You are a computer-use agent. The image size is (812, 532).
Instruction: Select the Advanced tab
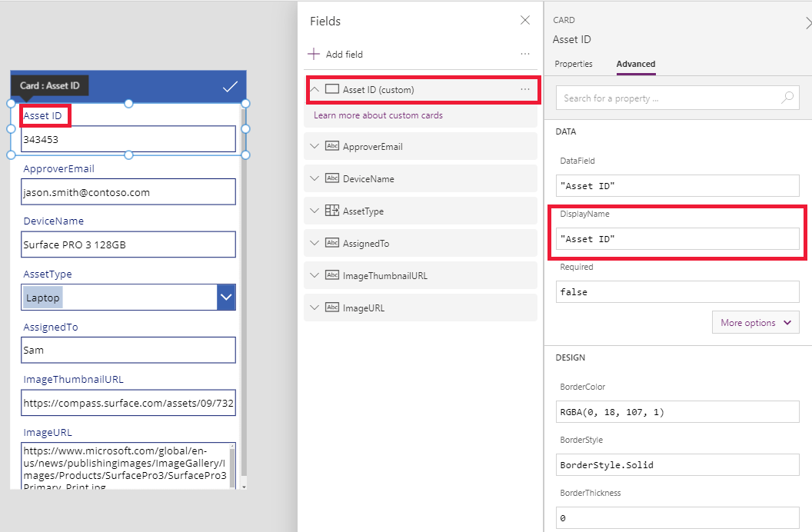coord(636,64)
